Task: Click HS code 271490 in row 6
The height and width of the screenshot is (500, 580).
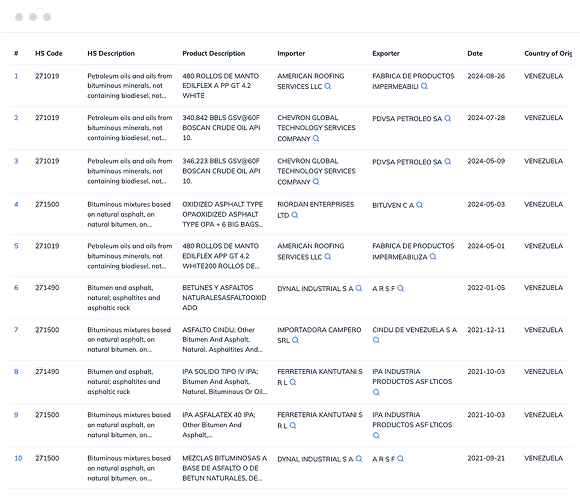Action: click(47, 287)
